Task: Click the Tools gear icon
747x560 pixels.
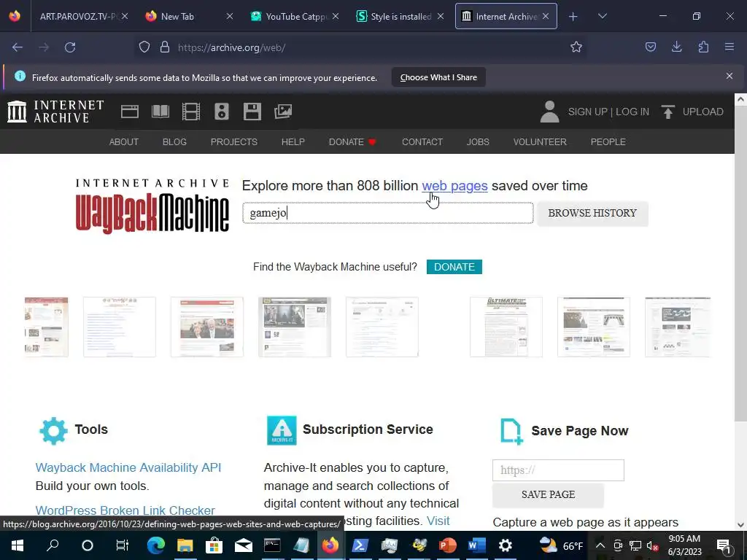Action: 53,431
